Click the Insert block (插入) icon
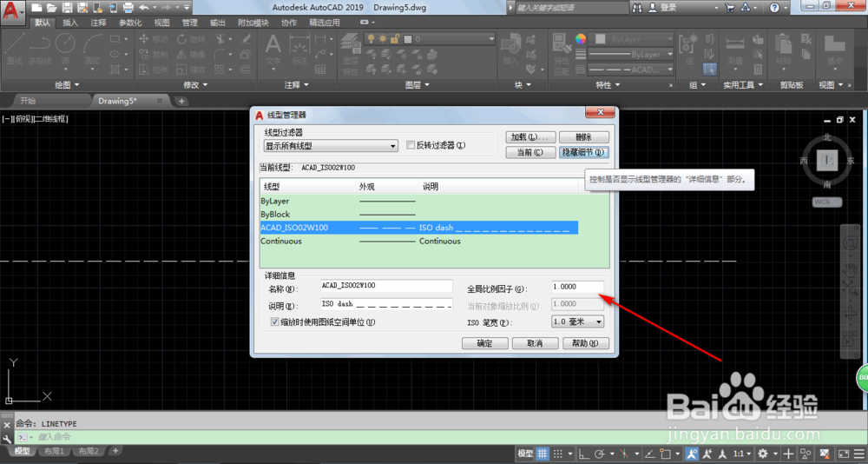This screenshot has height=464, width=868. [x=510, y=50]
